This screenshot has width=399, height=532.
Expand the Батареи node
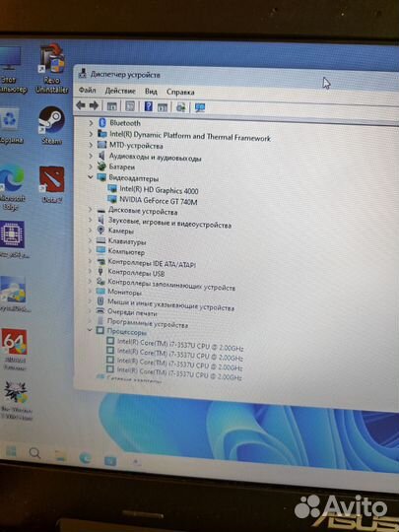pyautogui.click(x=91, y=166)
